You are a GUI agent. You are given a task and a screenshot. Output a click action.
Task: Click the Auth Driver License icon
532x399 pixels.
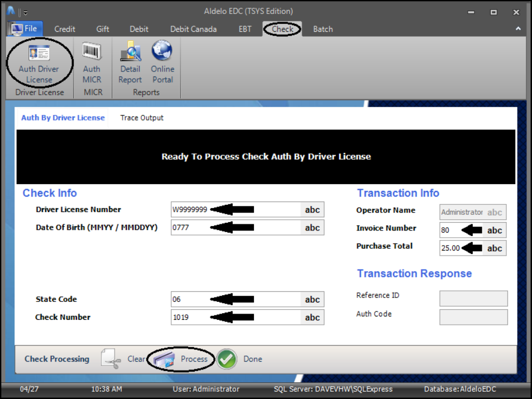point(39,53)
